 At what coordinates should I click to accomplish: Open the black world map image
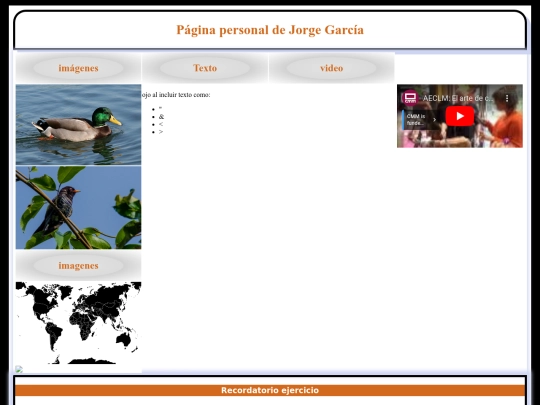tap(78, 323)
